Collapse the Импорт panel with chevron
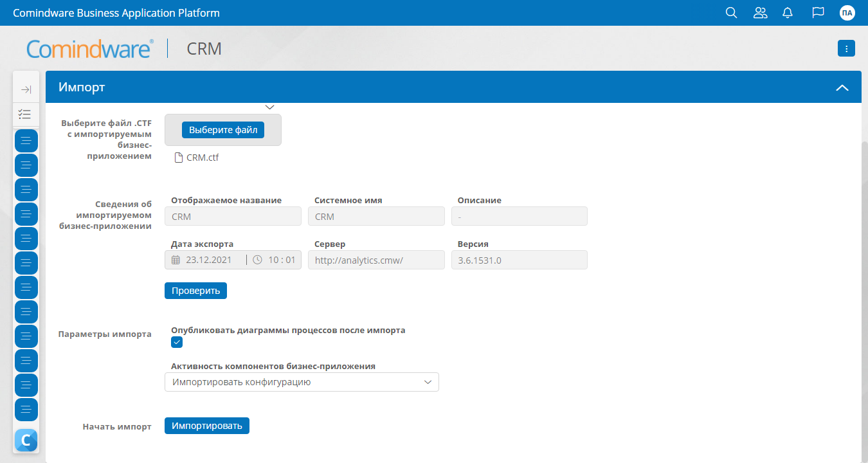Image resolution: width=868 pixels, height=463 pixels. tap(842, 87)
